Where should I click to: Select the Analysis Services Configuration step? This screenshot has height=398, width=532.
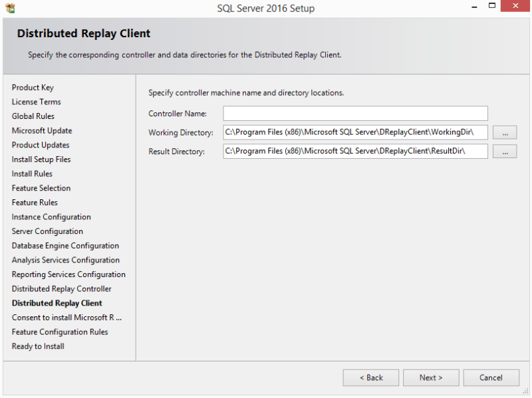(x=66, y=260)
